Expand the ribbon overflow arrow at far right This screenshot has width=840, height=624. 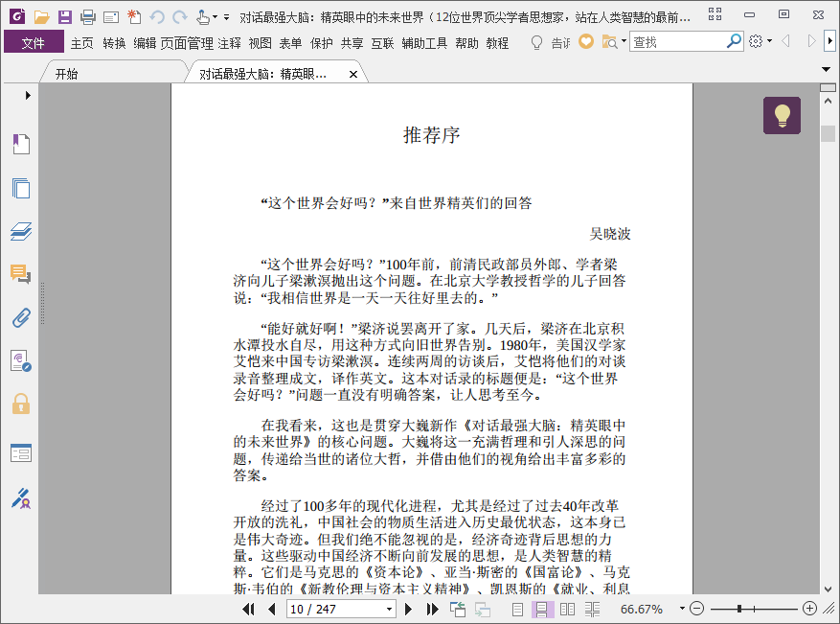(x=829, y=41)
